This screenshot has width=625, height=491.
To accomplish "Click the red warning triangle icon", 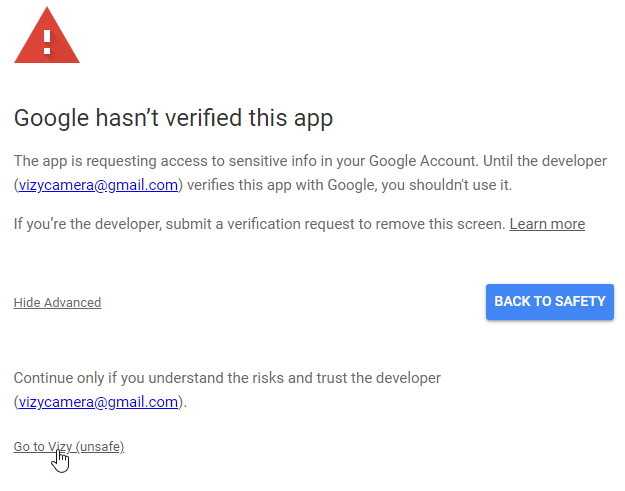I will [47, 36].
